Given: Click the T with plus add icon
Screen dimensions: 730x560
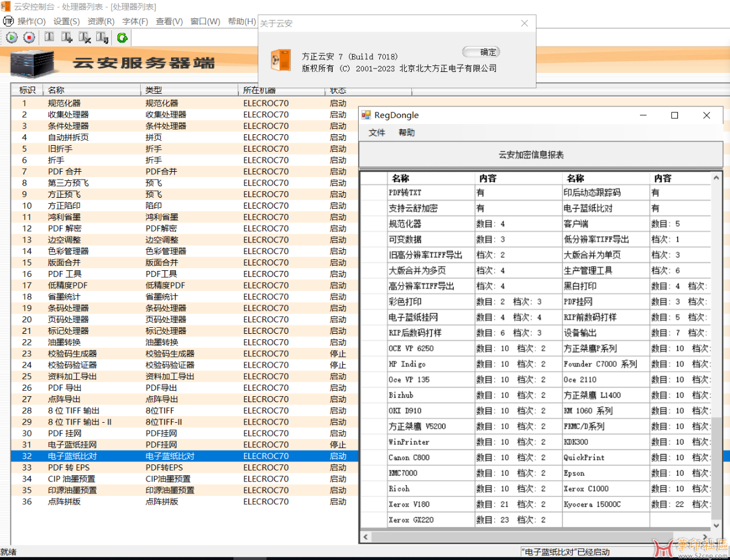Looking at the screenshot, I should coord(67,37).
